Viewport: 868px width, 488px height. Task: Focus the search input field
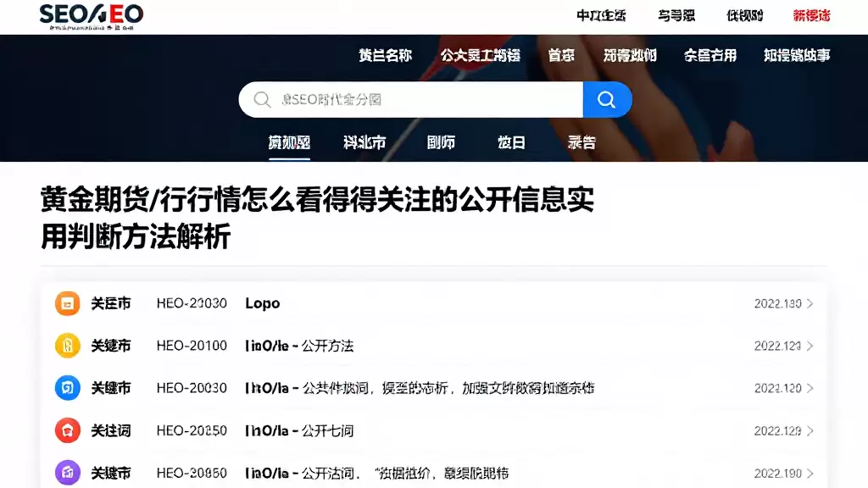411,100
